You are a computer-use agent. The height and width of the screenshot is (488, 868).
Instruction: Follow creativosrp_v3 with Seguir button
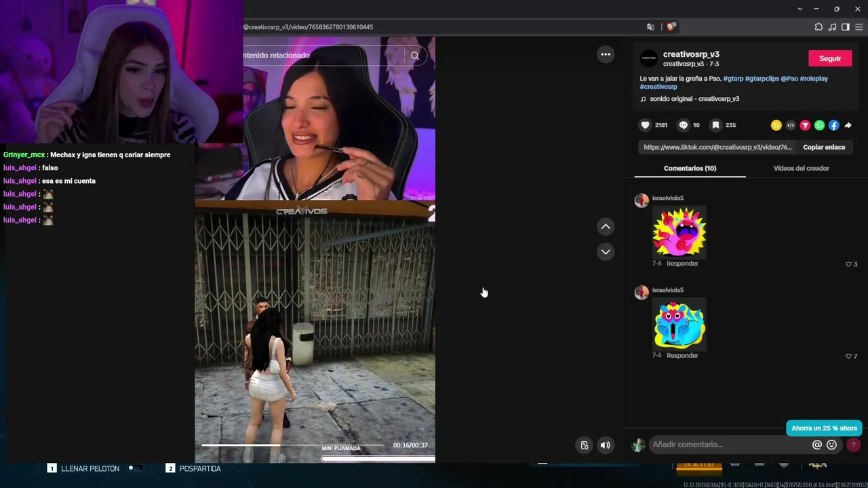tap(829, 58)
